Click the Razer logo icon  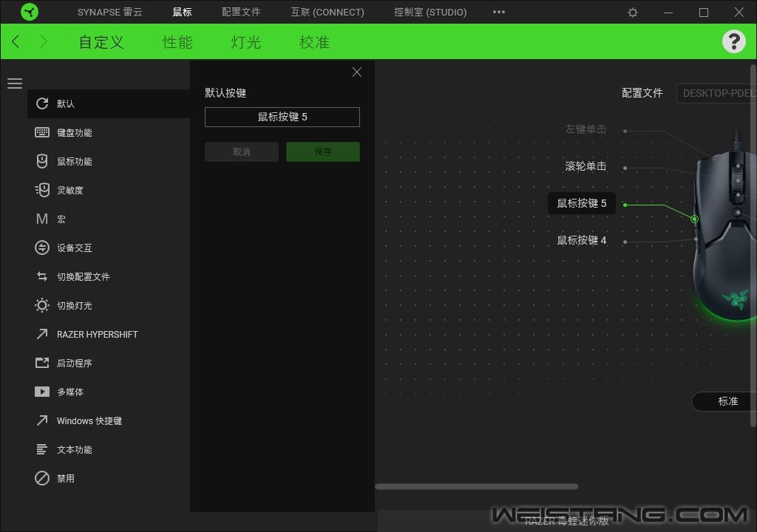coord(30,12)
